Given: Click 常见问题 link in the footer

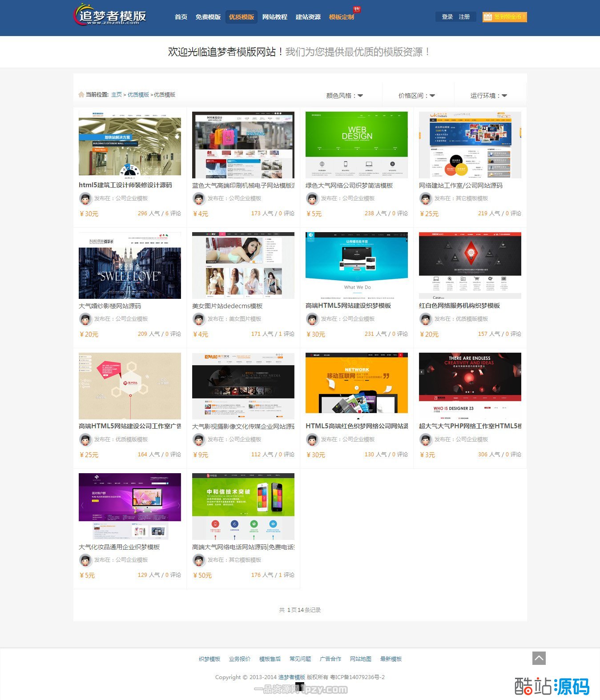Looking at the screenshot, I should tap(300, 659).
